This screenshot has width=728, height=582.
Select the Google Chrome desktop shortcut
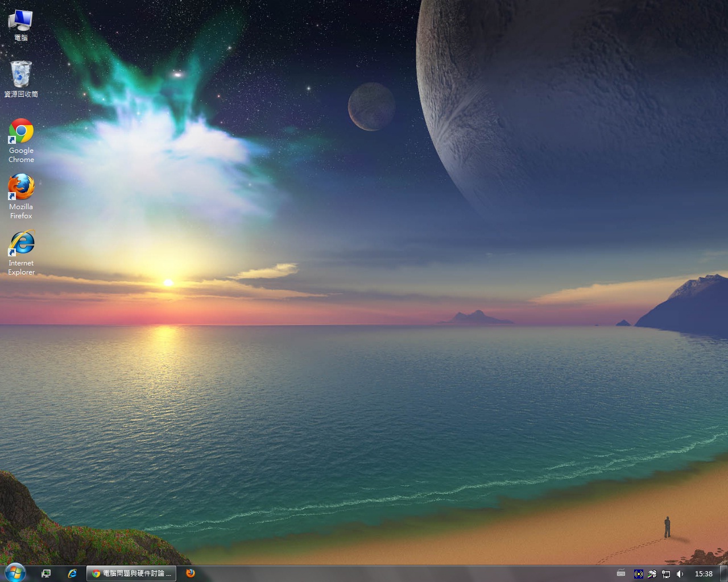click(21, 140)
